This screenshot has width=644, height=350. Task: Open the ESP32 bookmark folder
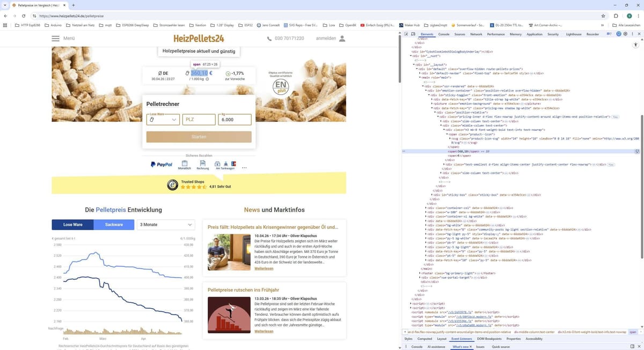(245, 25)
